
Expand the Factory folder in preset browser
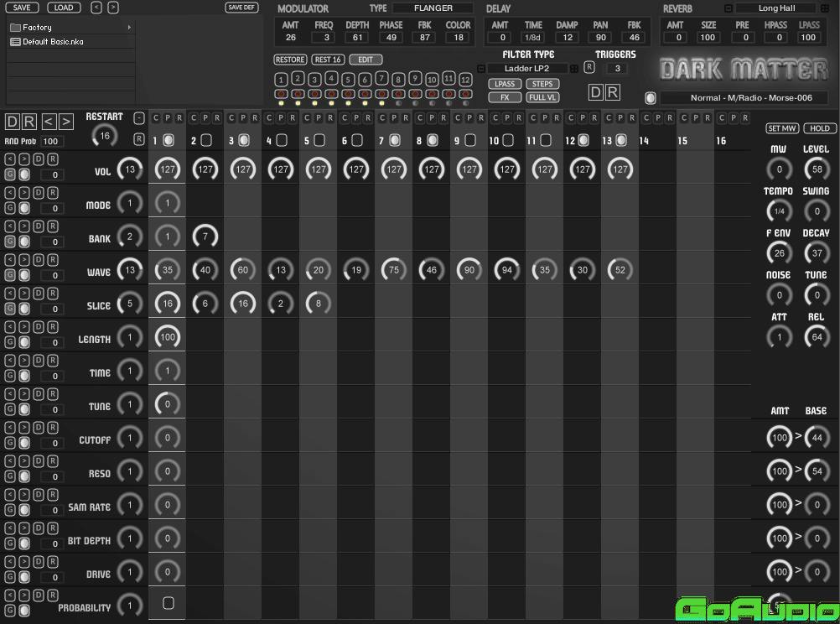coord(129,28)
